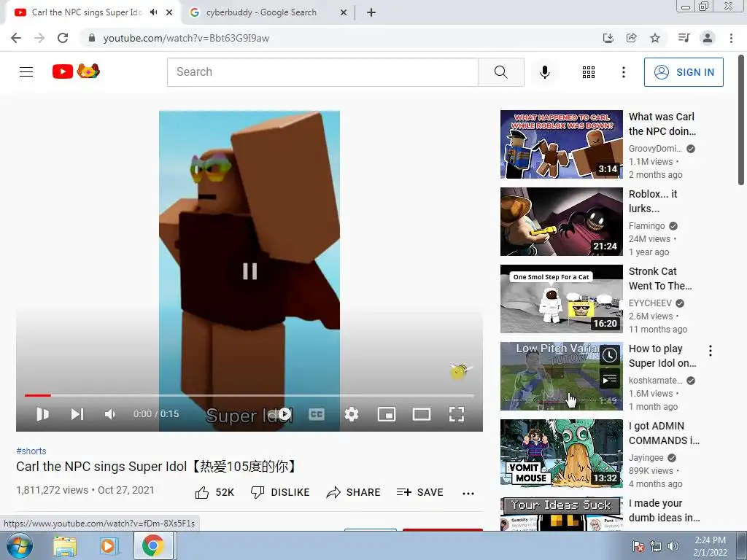
Task: Open three-dot menu for 'How to play Super Idol'
Action: click(x=711, y=351)
